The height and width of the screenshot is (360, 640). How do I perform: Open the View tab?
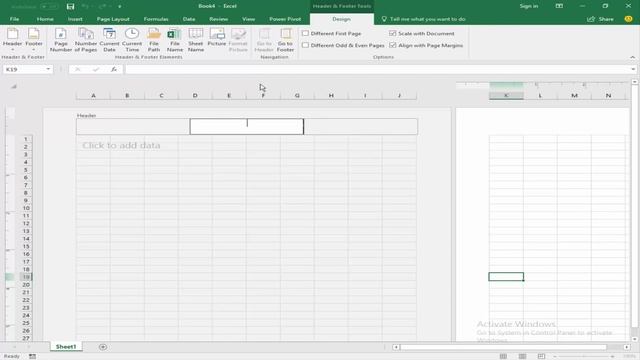249,19
